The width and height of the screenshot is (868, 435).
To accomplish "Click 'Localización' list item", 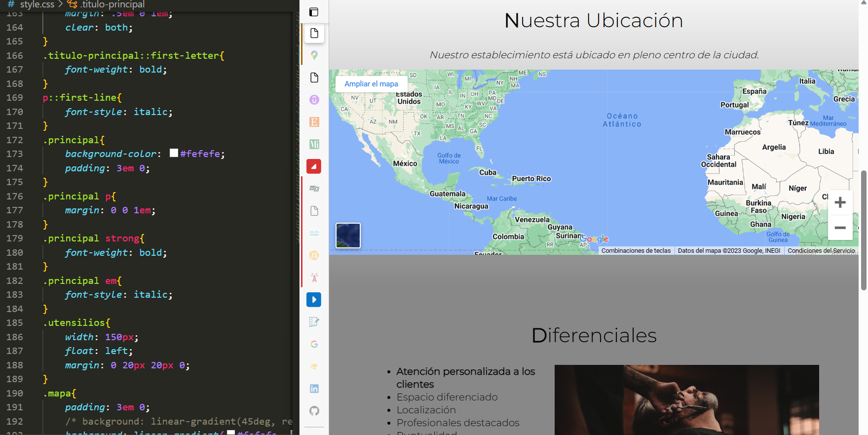I will coord(426,410).
